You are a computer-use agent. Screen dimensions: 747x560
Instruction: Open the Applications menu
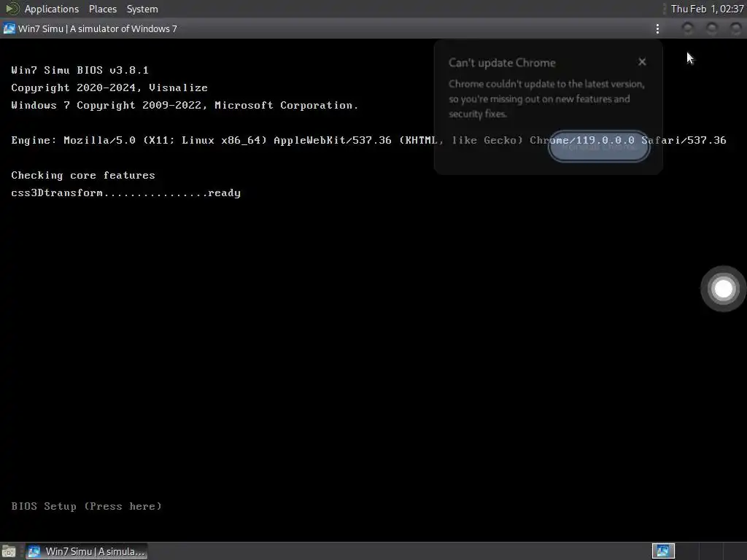(x=52, y=9)
